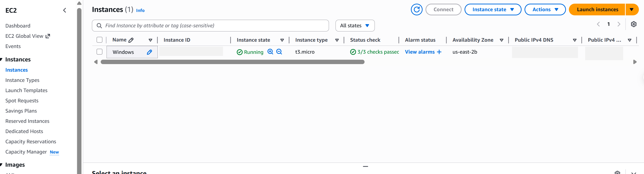Select all instances checkbox
Image resolution: width=644 pixels, height=174 pixels.
pyautogui.click(x=99, y=40)
